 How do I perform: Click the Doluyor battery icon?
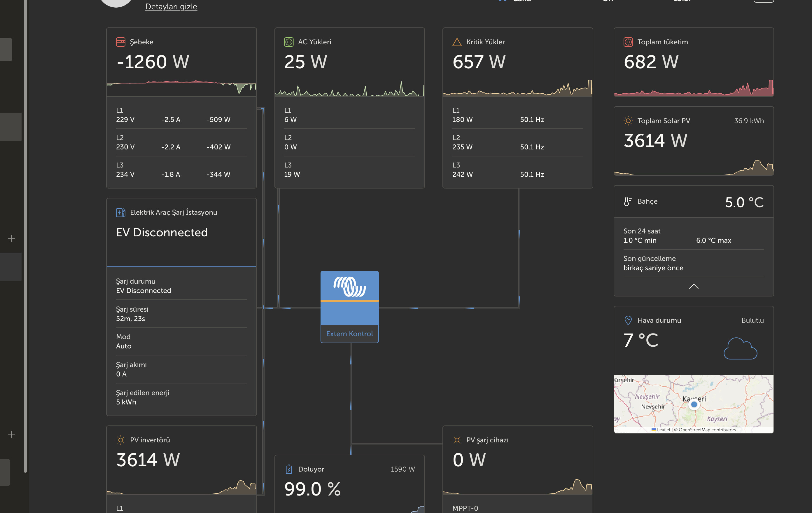click(289, 469)
